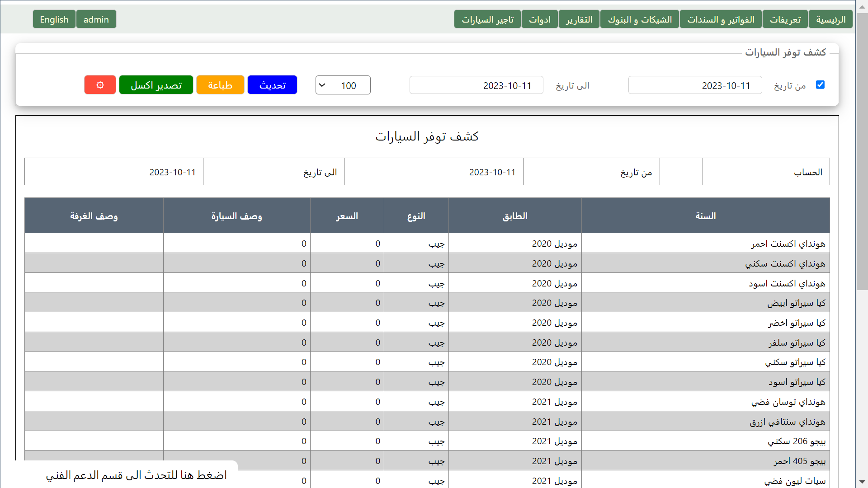
Task: Click the السنة column header
Action: (x=705, y=216)
